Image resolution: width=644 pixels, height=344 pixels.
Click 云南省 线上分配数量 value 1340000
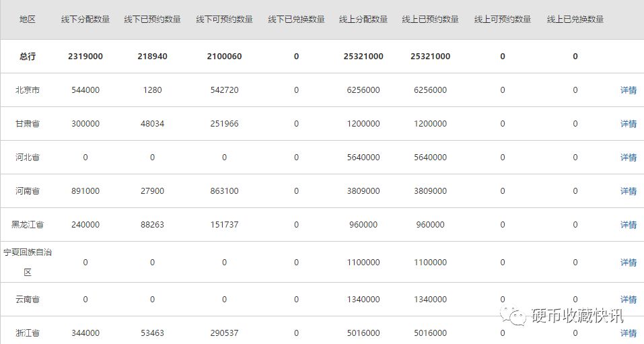click(363, 300)
